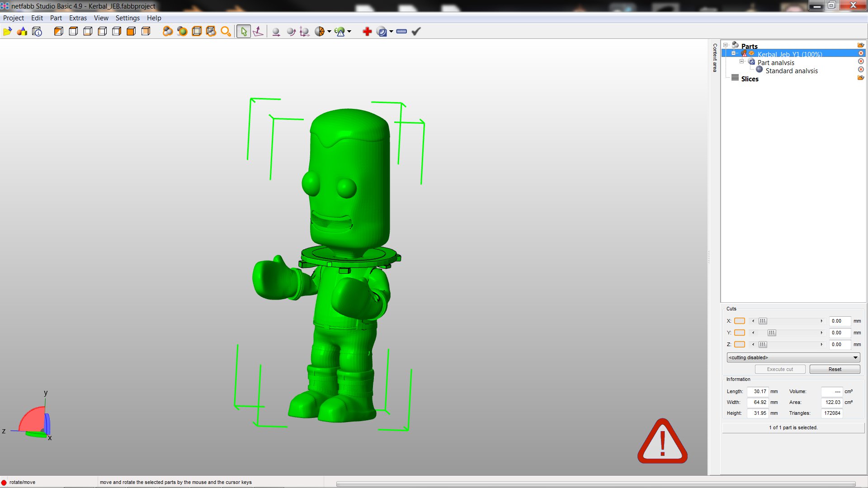Click the platform info cube icon
This screenshot has height=488, width=868.
pos(37,32)
